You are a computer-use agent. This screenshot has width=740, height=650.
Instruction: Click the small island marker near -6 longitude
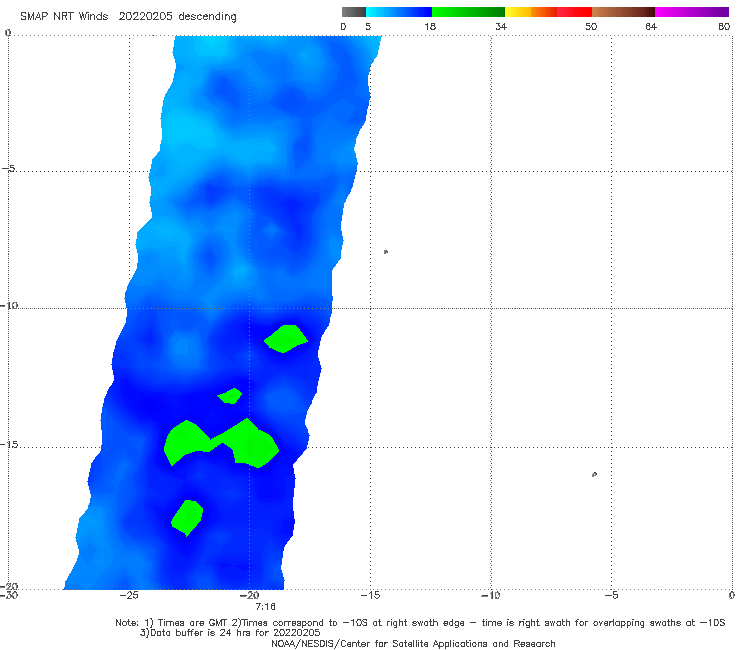point(594,474)
